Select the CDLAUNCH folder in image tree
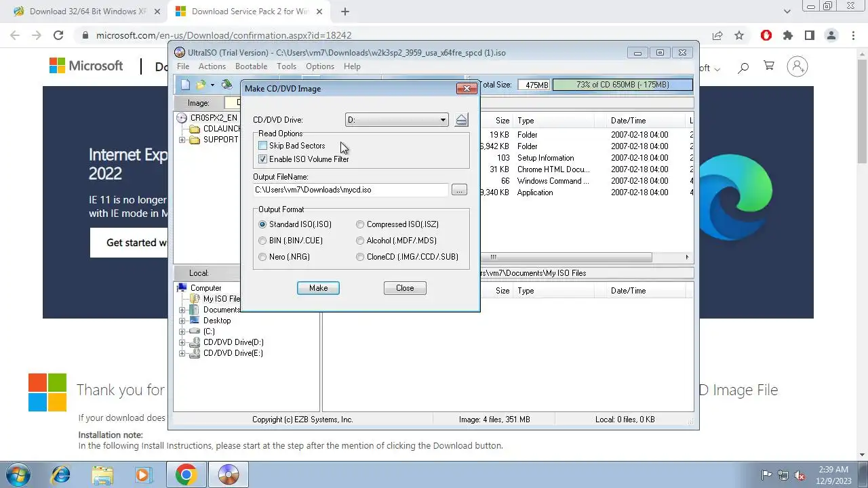868x488 pixels. (222, 129)
